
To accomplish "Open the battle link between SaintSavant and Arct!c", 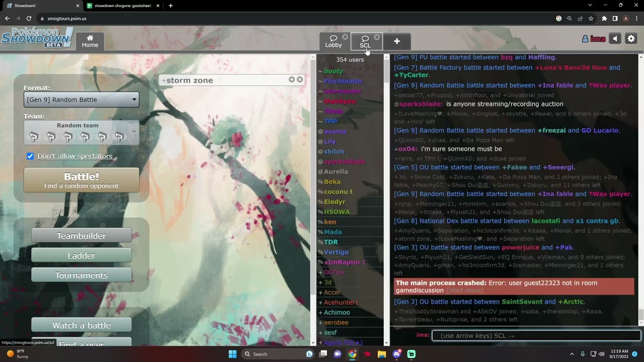I will pos(489,302).
